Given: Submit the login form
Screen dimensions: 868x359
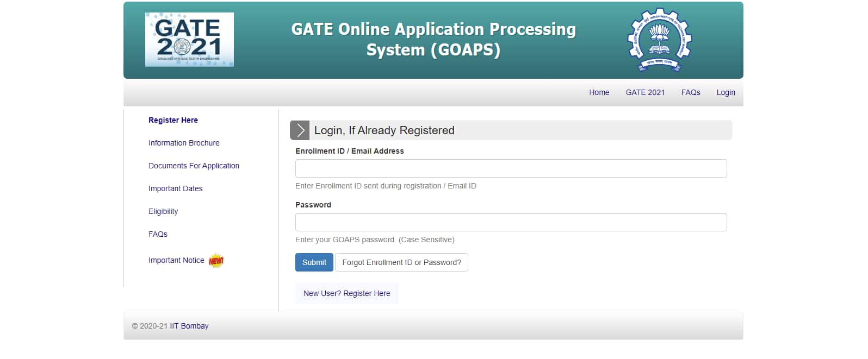Looking at the screenshot, I should tap(314, 262).
